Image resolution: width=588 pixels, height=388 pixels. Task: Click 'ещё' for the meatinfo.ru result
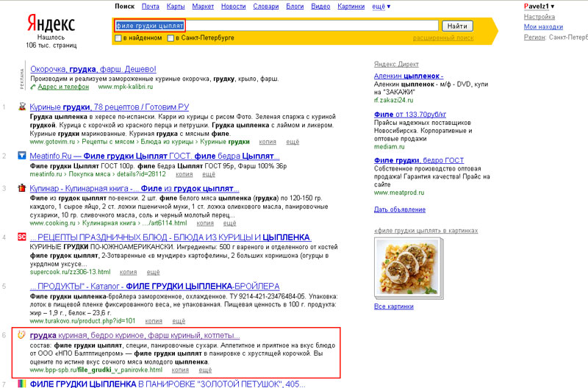point(209,174)
